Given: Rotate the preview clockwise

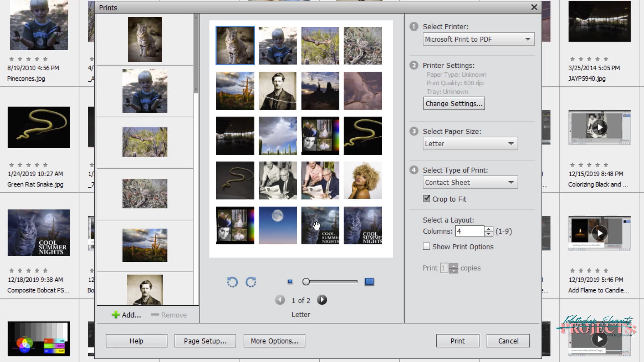Looking at the screenshot, I should [x=251, y=282].
